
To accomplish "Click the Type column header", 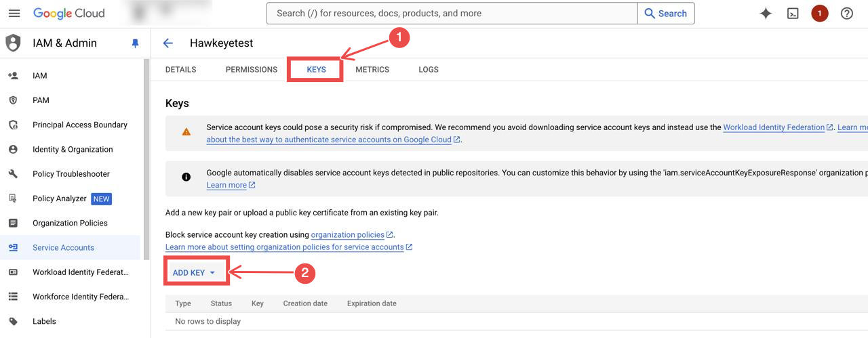I will (x=183, y=303).
